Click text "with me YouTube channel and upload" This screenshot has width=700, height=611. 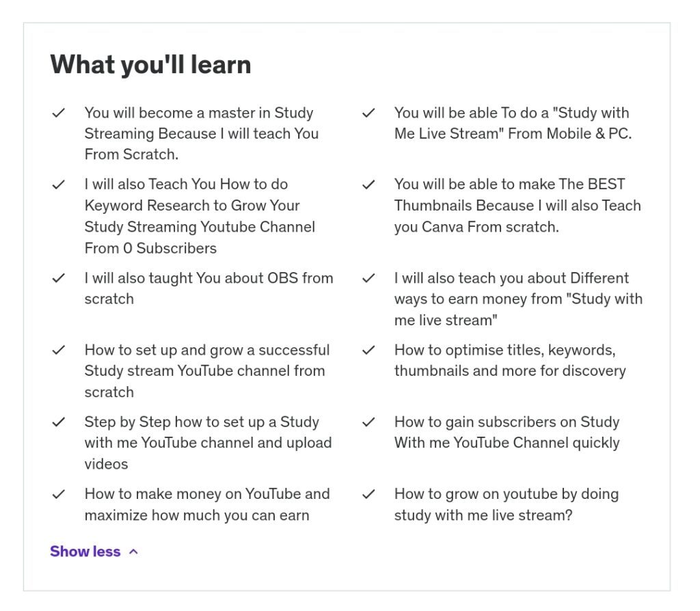(x=208, y=443)
